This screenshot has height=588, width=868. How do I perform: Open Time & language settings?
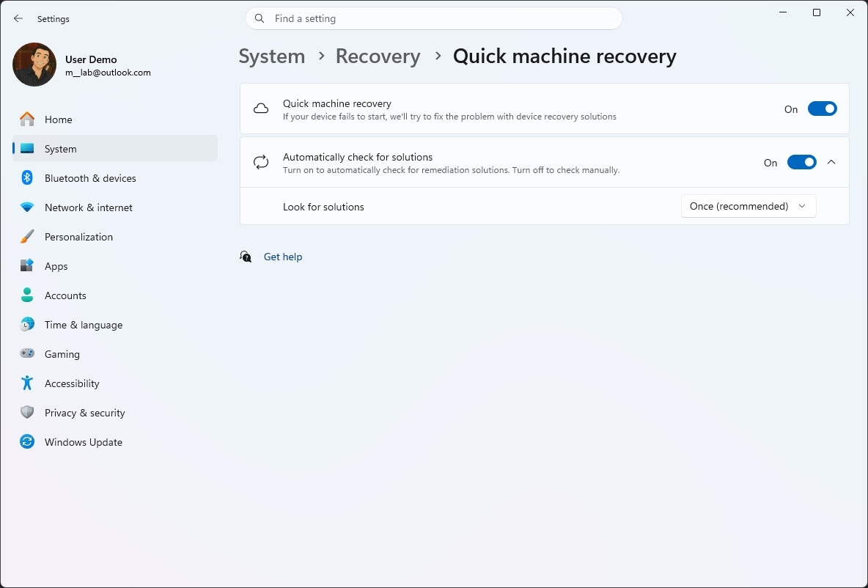(83, 324)
